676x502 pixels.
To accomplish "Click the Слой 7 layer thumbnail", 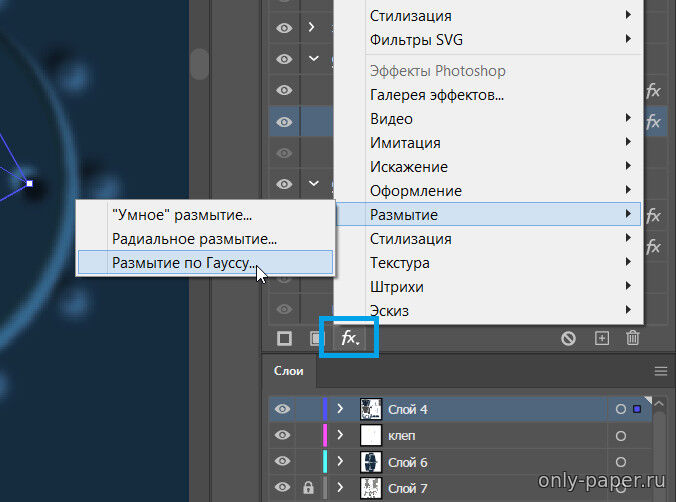I will point(371,488).
